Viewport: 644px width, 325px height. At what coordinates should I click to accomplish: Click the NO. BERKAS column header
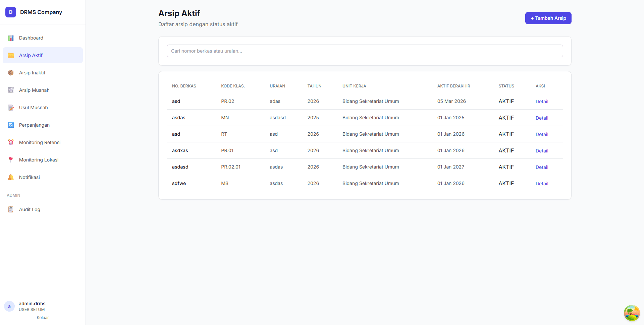coord(184,86)
